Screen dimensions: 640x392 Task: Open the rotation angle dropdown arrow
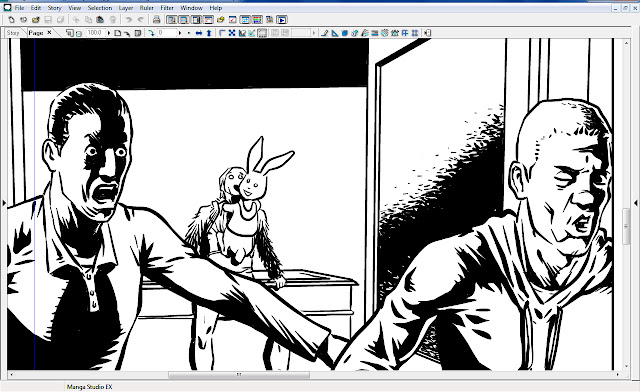[x=180, y=33]
